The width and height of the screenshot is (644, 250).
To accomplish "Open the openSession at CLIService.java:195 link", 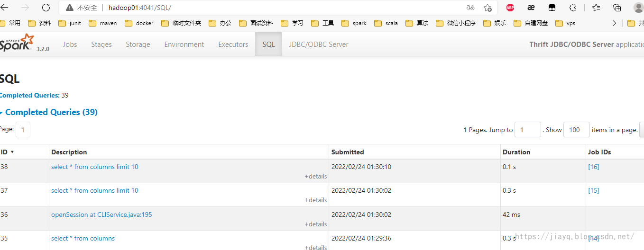I will click(101, 214).
